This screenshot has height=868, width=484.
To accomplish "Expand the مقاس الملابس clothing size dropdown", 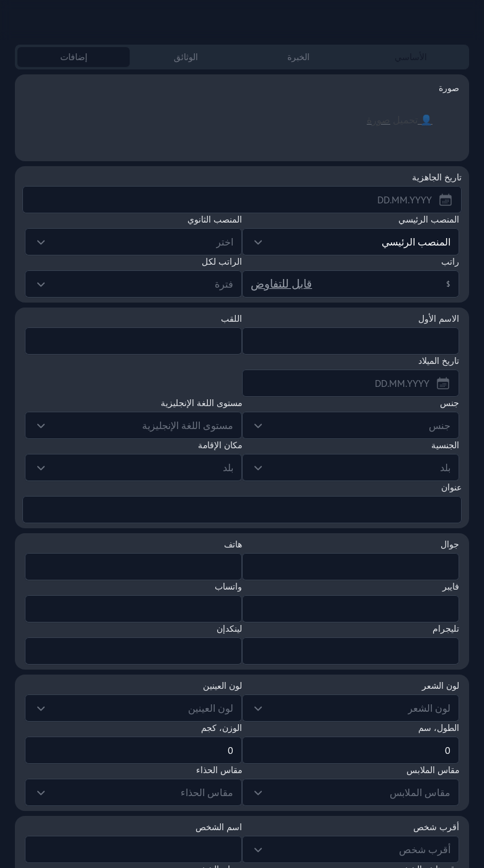I will click(351, 792).
